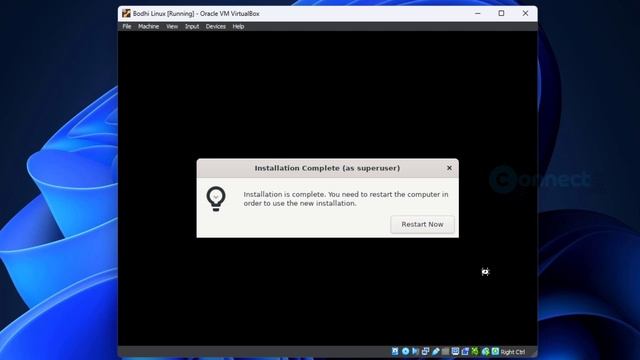Click the lightbulb icon in the dialog
The height and width of the screenshot is (360, 640).
pos(216,199)
